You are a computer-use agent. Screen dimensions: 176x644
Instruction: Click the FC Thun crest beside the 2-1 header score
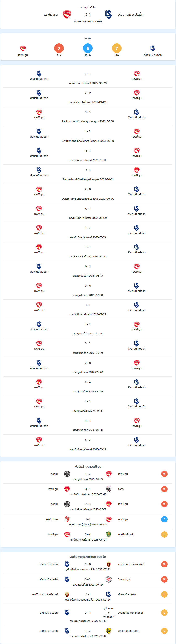coord(67,15)
